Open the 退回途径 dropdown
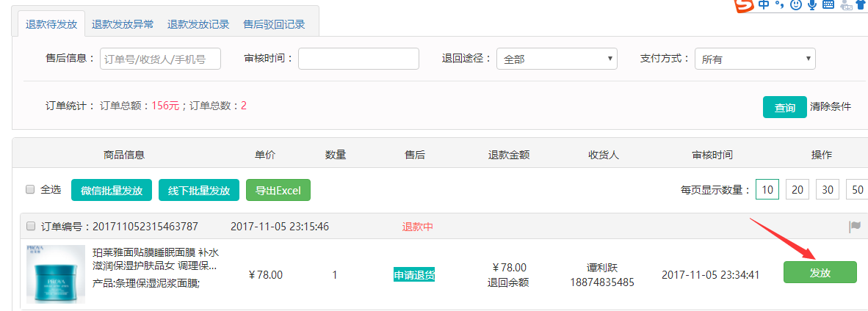Image resolution: width=868 pixels, height=311 pixels. [x=557, y=59]
